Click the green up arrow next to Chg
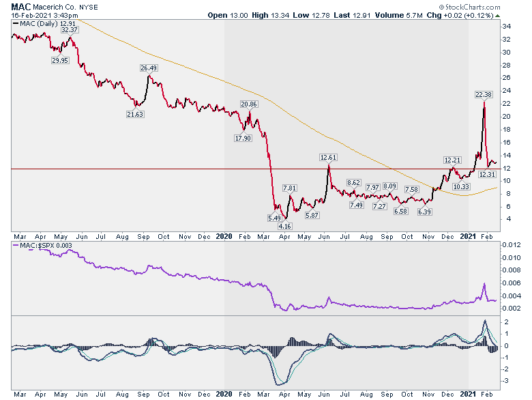The width and height of the screenshot is (532, 400). pyautogui.click(x=497, y=16)
